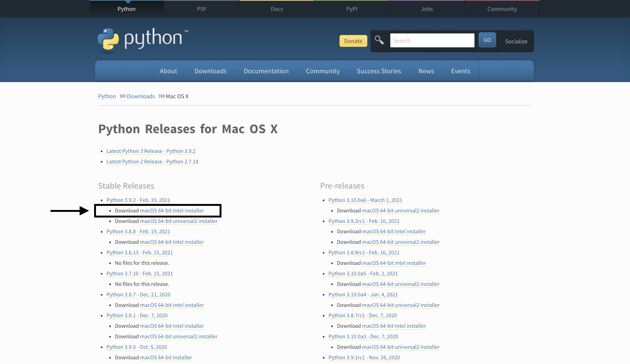This screenshot has width=630, height=364.
Task: Download Python 3.9.2 macOS 64-bit Intel installer
Action: (172, 211)
